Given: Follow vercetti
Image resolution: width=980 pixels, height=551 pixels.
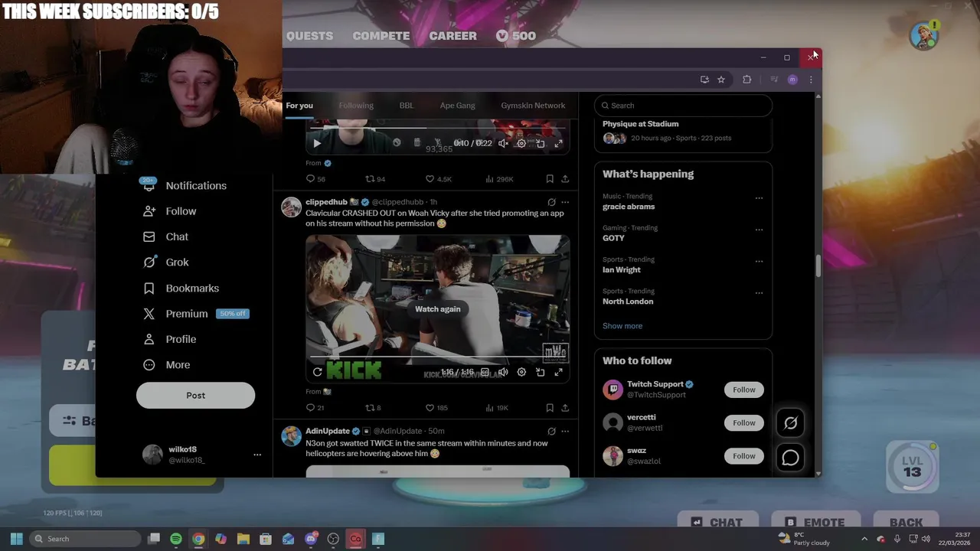Looking at the screenshot, I should (x=743, y=422).
